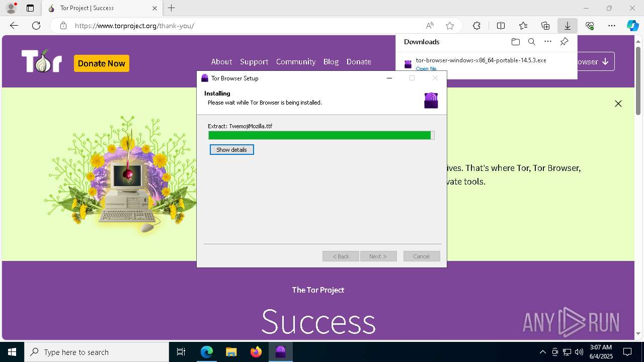Open the Collections icon

pos(545,26)
